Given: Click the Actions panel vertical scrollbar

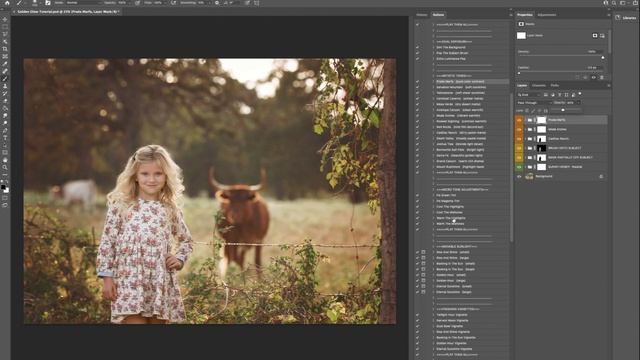Looking at the screenshot, I should point(511,167).
